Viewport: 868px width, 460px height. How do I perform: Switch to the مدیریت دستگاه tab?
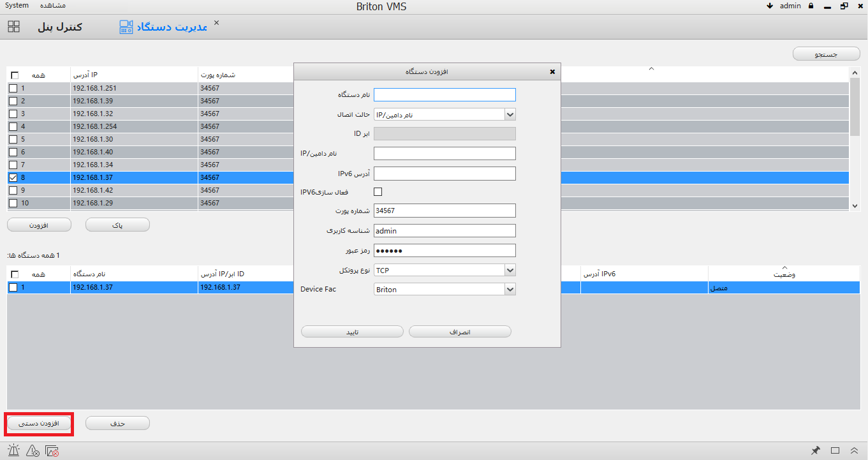[x=171, y=27]
